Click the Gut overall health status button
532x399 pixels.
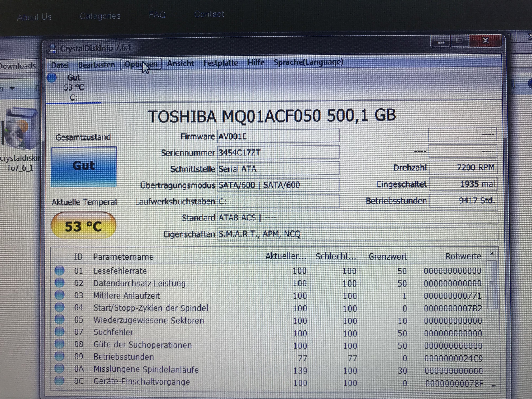(84, 166)
